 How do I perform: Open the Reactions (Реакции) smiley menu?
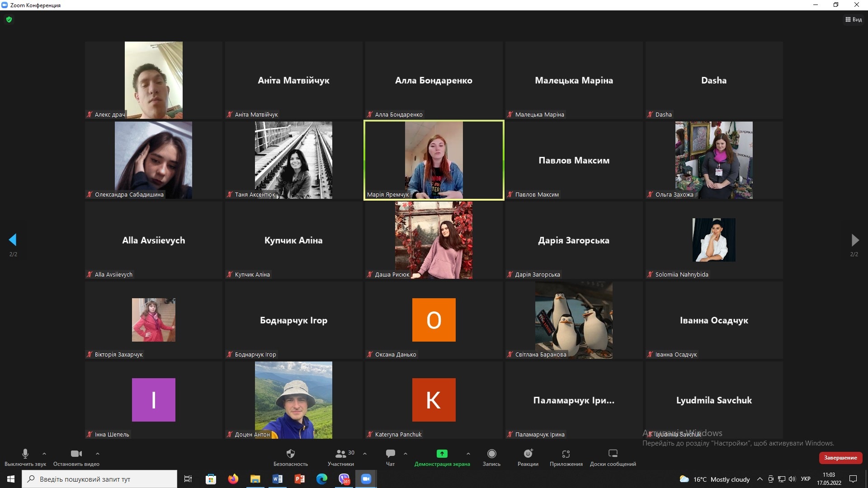point(528,454)
